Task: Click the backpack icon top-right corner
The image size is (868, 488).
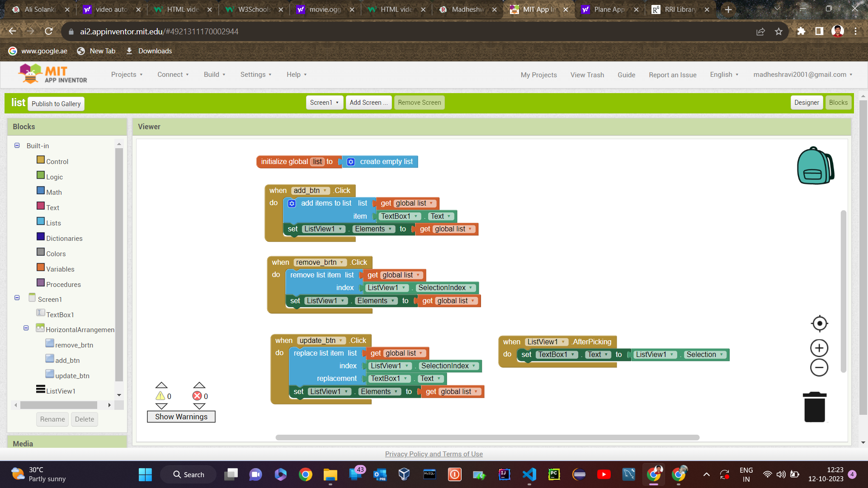Action: tap(815, 166)
